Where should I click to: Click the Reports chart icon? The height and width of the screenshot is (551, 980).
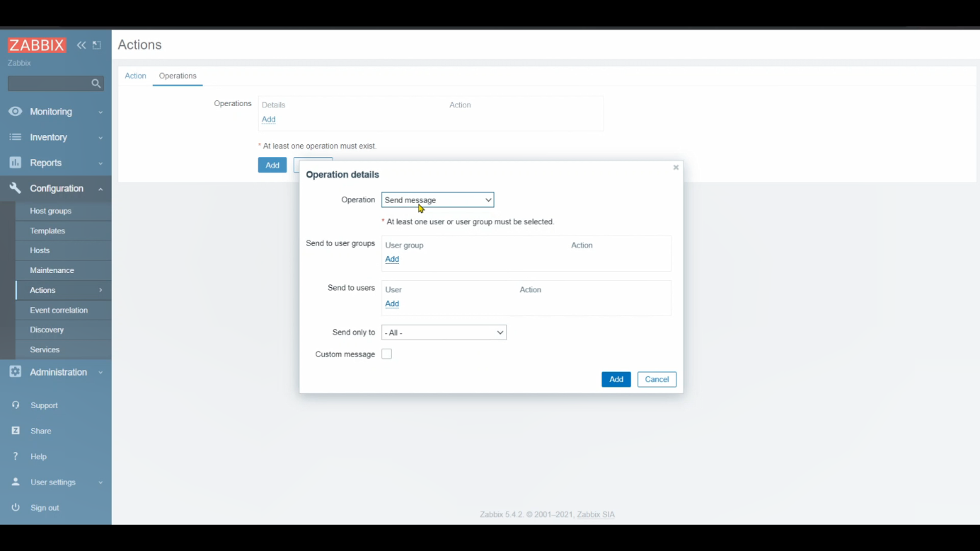pos(15,163)
